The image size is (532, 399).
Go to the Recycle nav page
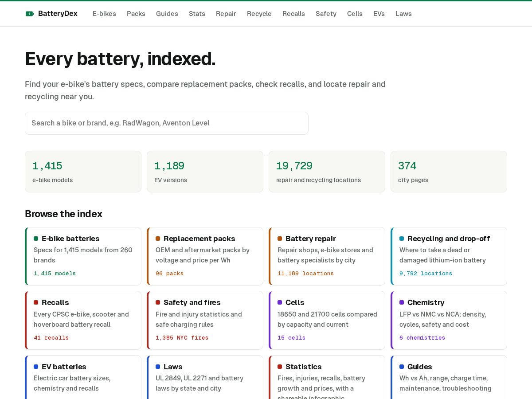[x=259, y=14]
